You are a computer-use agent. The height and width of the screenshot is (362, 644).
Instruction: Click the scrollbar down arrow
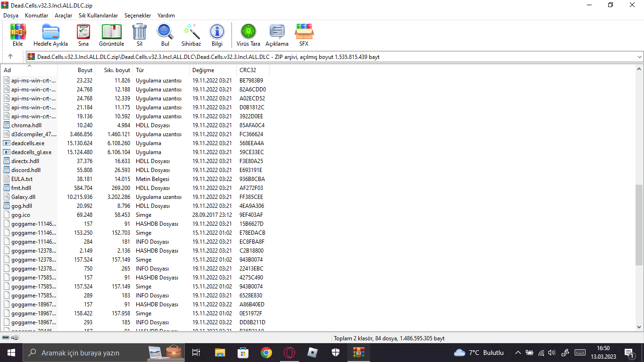tap(639, 327)
